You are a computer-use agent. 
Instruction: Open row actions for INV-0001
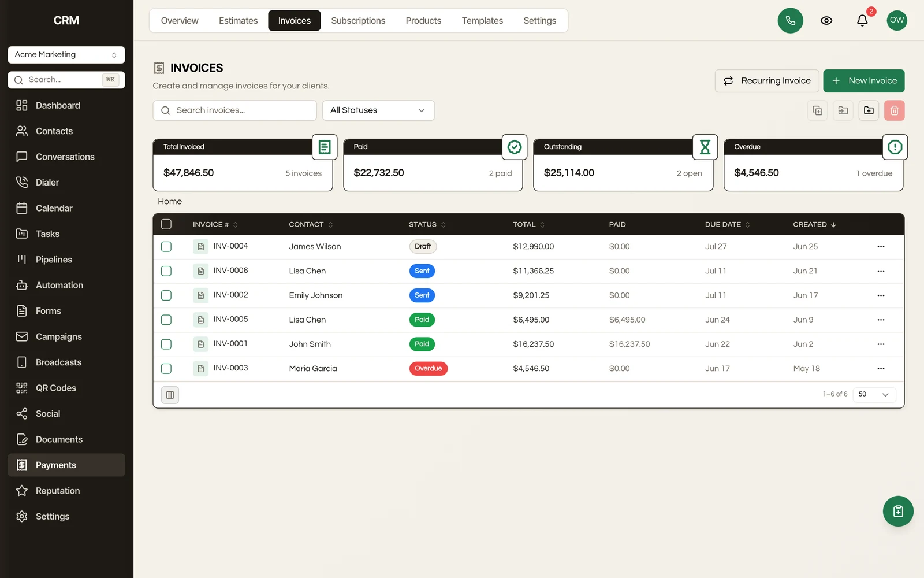[x=881, y=344]
